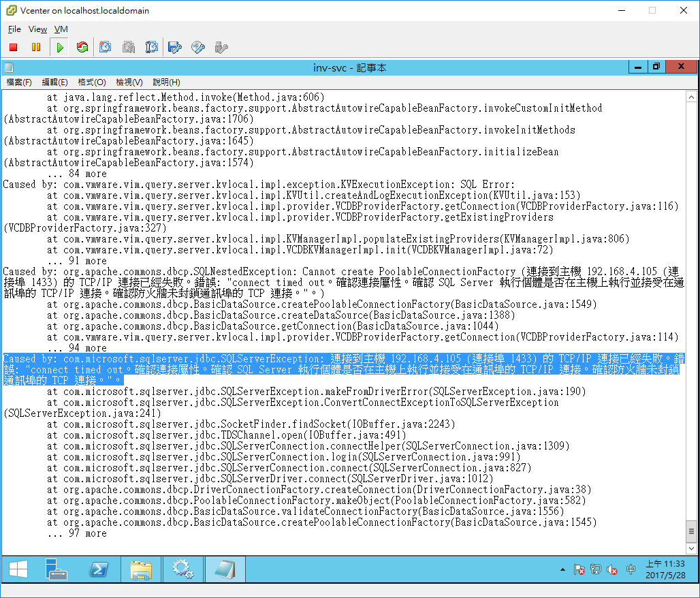Minimize the inv-svc Notepad window
Screen dimensions: 700x598
(638, 67)
